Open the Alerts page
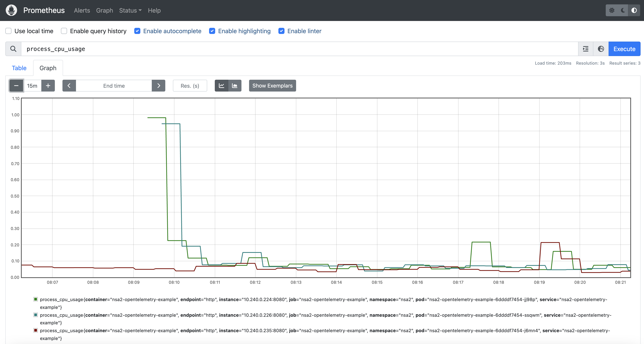 (x=82, y=10)
